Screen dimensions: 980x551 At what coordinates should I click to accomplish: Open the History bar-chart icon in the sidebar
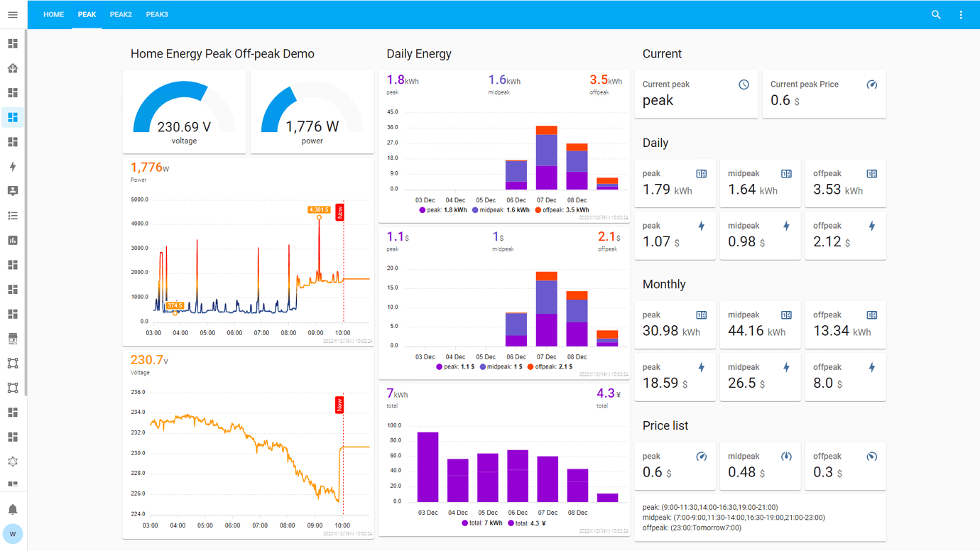click(12, 240)
